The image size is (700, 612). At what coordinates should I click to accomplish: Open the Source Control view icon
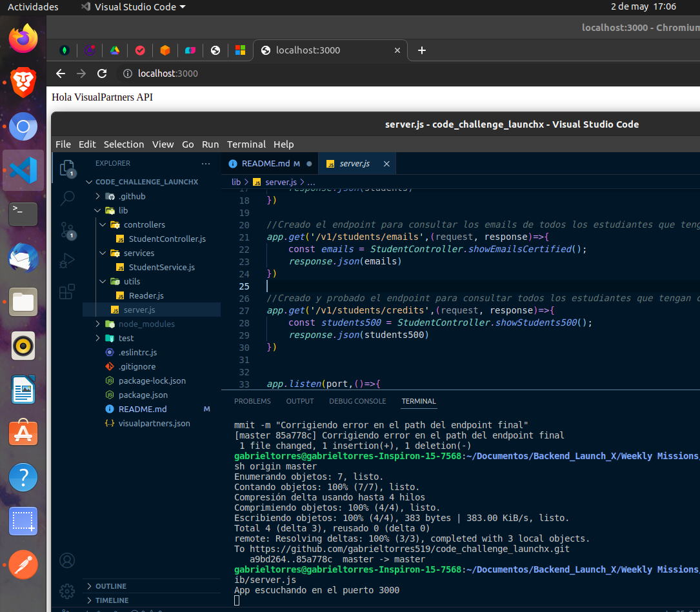(66, 230)
